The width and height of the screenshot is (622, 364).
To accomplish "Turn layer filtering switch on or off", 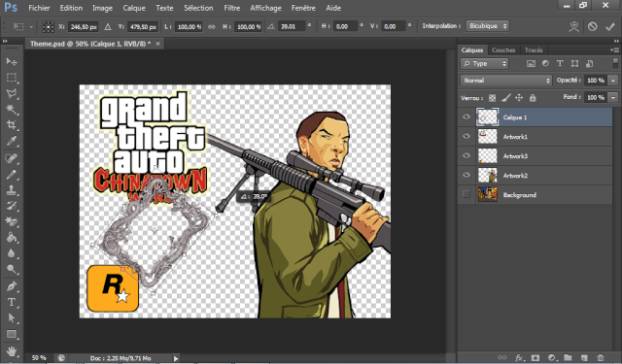I will point(615,63).
